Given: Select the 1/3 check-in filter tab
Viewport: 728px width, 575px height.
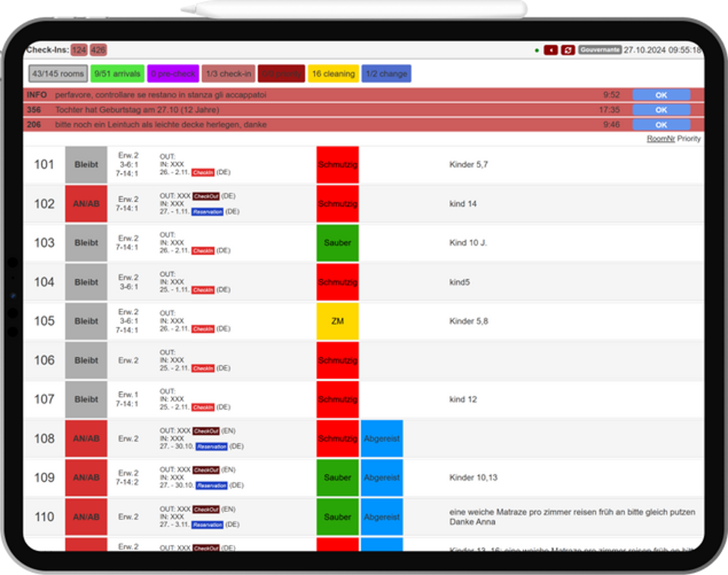Looking at the screenshot, I should [228, 74].
